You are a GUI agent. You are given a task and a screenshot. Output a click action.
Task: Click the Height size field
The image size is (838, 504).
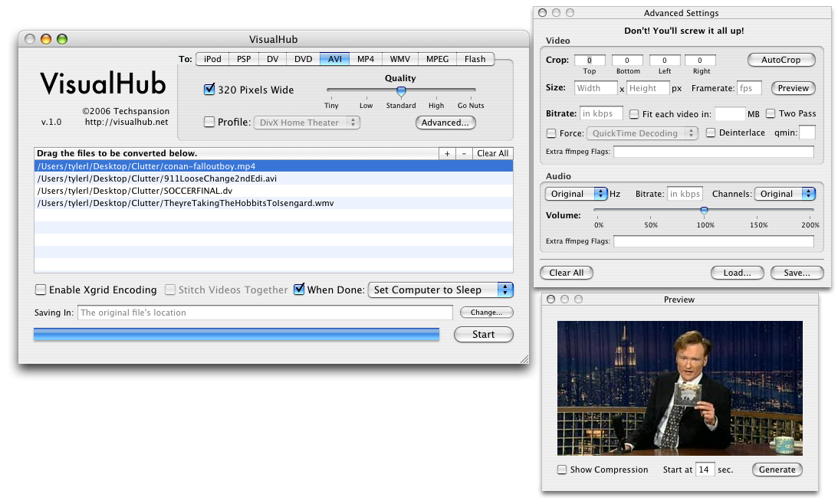coord(648,88)
